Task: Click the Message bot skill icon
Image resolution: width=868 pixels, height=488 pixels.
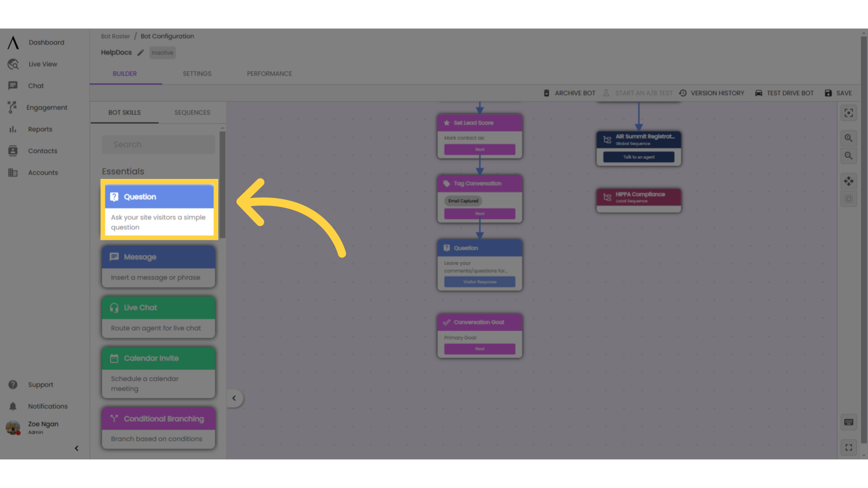Action: tap(114, 256)
